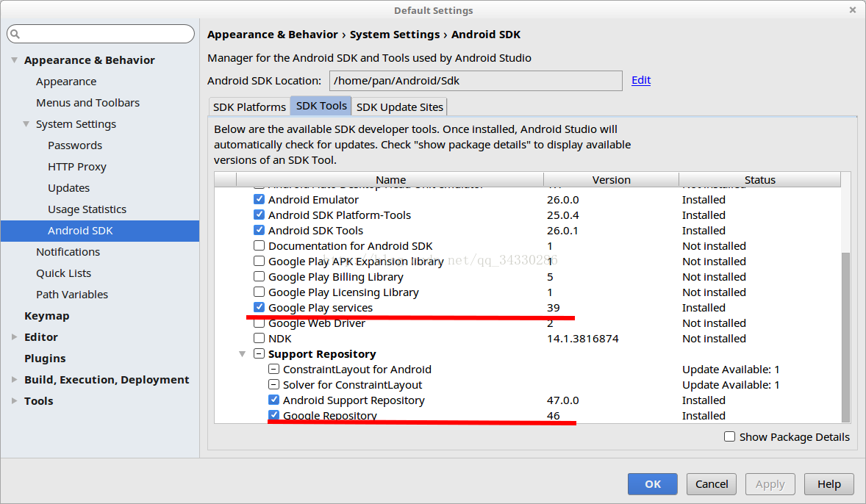The width and height of the screenshot is (866, 504).
Task: Click 'Update Available: 1' for ConstraintLayout for Android
Action: tap(731, 370)
